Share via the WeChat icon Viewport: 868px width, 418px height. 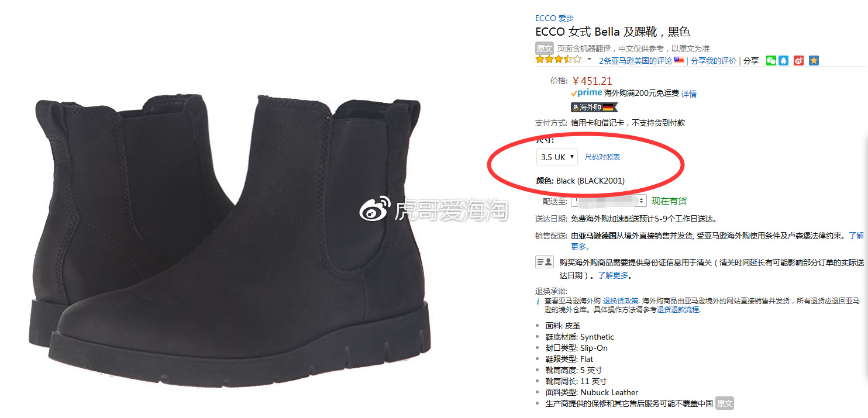click(x=771, y=60)
